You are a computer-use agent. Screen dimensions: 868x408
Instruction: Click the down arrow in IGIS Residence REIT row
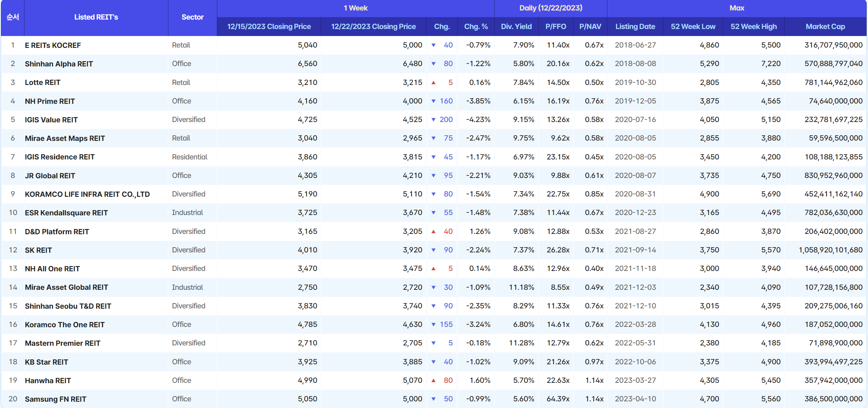click(x=433, y=157)
